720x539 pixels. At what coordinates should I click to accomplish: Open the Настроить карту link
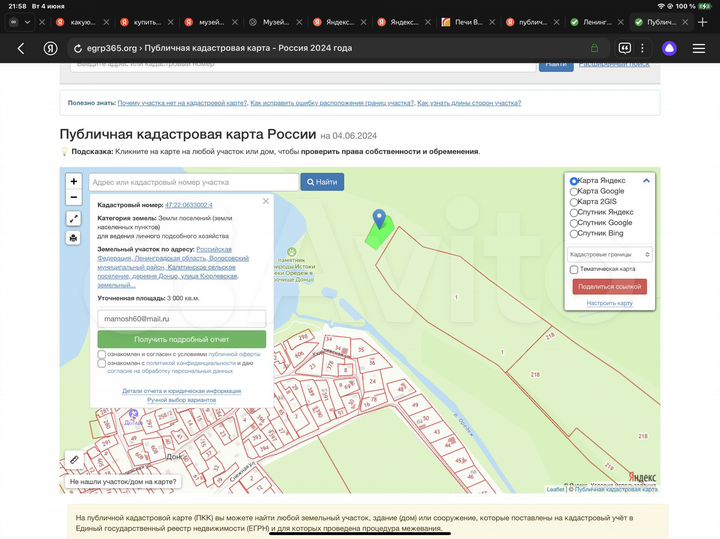[x=609, y=303]
